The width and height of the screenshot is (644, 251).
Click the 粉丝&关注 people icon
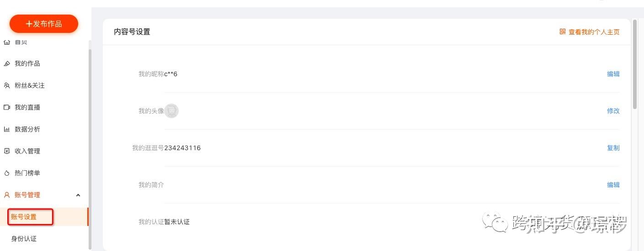7,85
